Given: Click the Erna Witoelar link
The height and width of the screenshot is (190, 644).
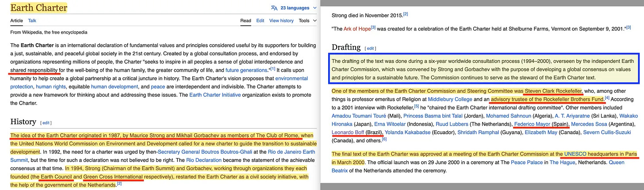Looking at the screenshot, I should [390, 124].
